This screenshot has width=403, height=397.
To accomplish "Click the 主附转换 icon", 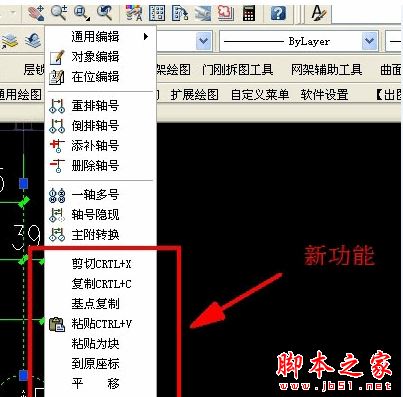I will point(57,235).
